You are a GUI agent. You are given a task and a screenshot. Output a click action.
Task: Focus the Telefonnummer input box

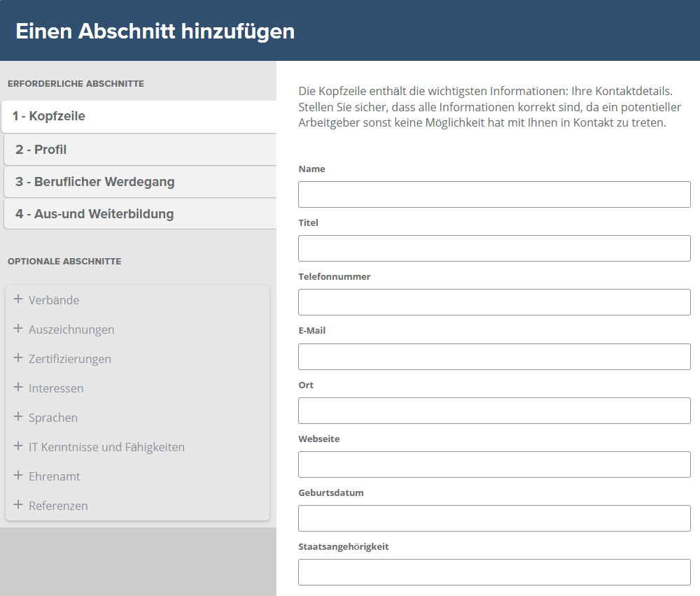coord(494,302)
